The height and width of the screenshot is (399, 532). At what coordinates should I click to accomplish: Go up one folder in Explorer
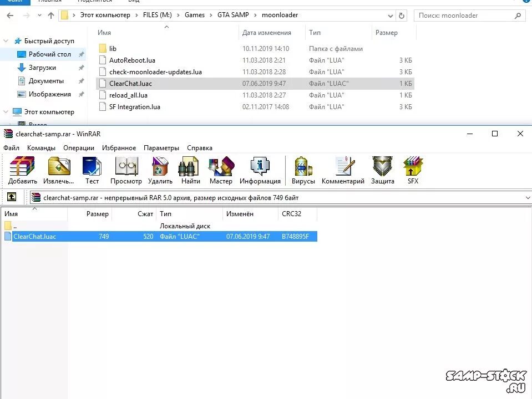51,16
